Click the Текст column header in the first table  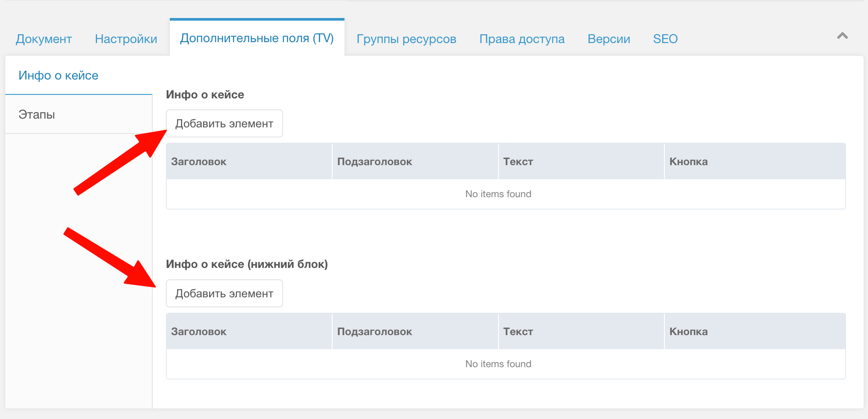(x=518, y=161)
